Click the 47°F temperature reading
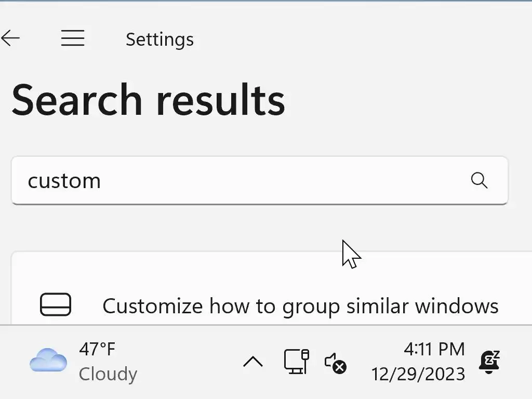Screen dimensions: 532x399 pos(97,349)
